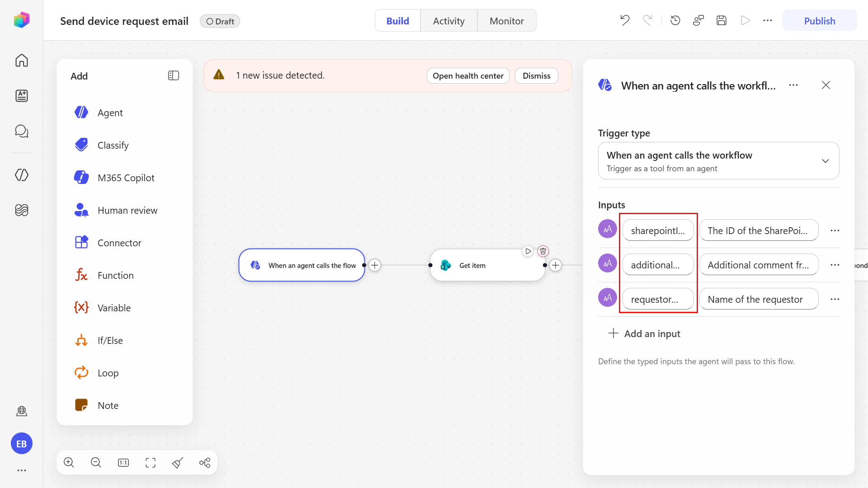The width and height of the screenshot is (868, 488).
Task: Zoom in on the canvas
Action: tap(69, 462)
